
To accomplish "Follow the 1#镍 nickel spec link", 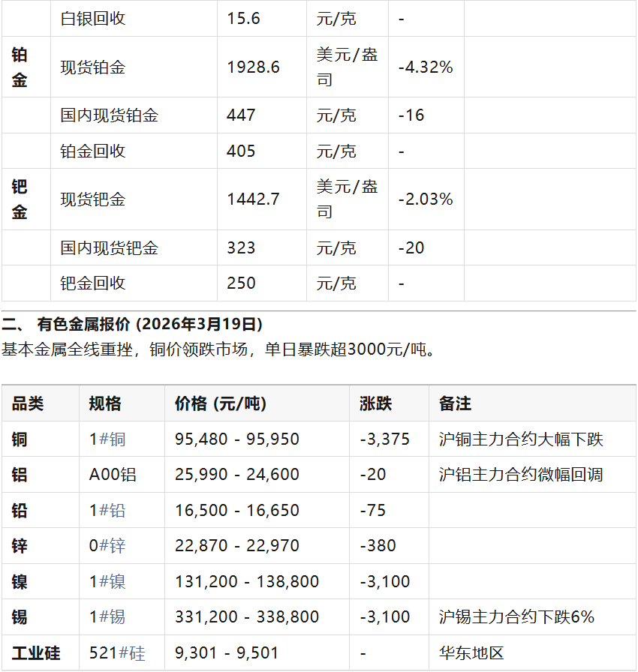I will 107,582.
